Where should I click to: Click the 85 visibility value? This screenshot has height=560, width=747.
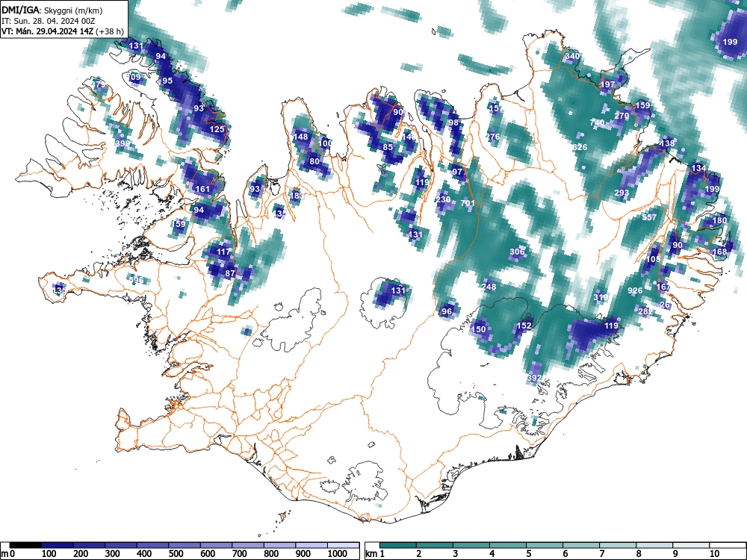(x=388, y=147)
